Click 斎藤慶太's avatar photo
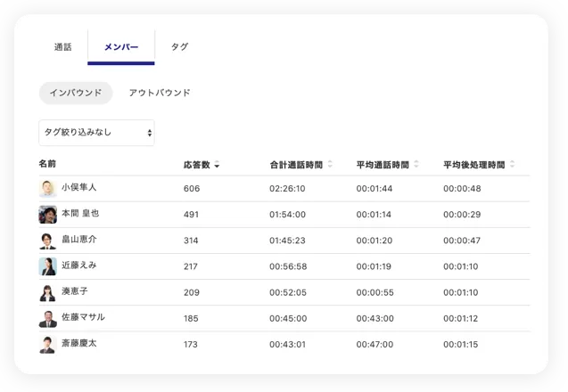Screen dimensions: 568x392 tap(48, 345)
